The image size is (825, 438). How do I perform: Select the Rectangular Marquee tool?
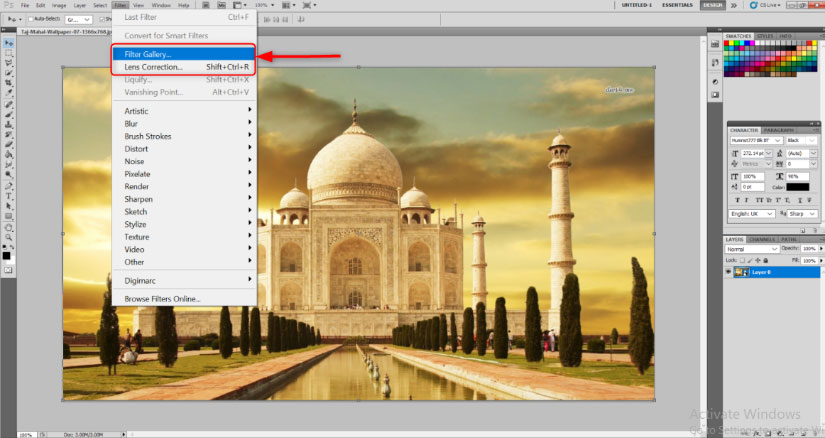pos(9,53)
